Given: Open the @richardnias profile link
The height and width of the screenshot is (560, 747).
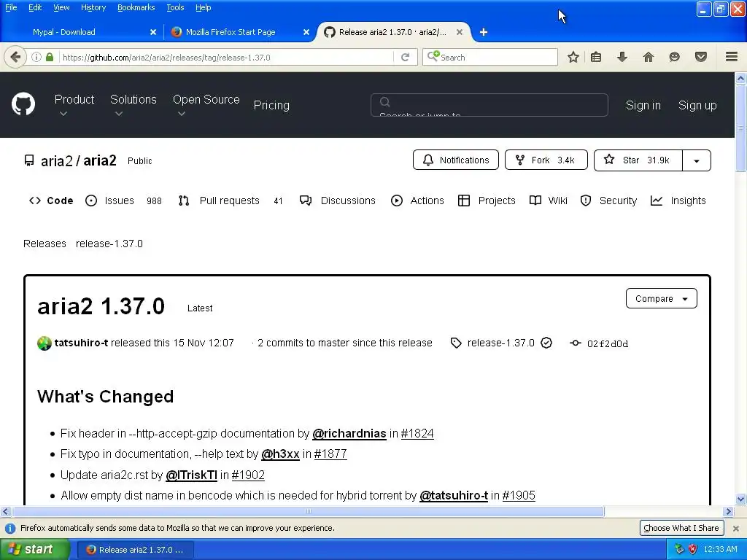Looking at the screenshot, I should (349, 433).
